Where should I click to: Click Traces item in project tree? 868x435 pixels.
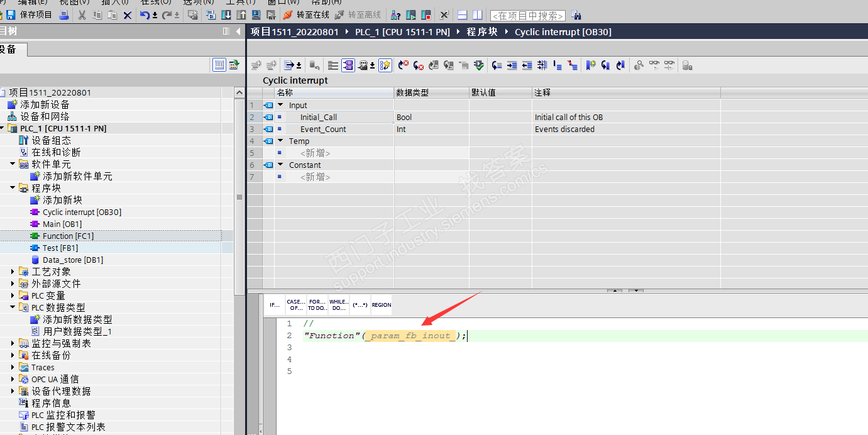point(43,367)
